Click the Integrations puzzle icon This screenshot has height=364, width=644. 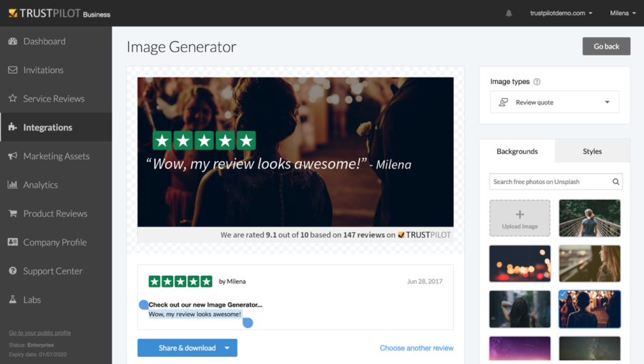point(13,127)
